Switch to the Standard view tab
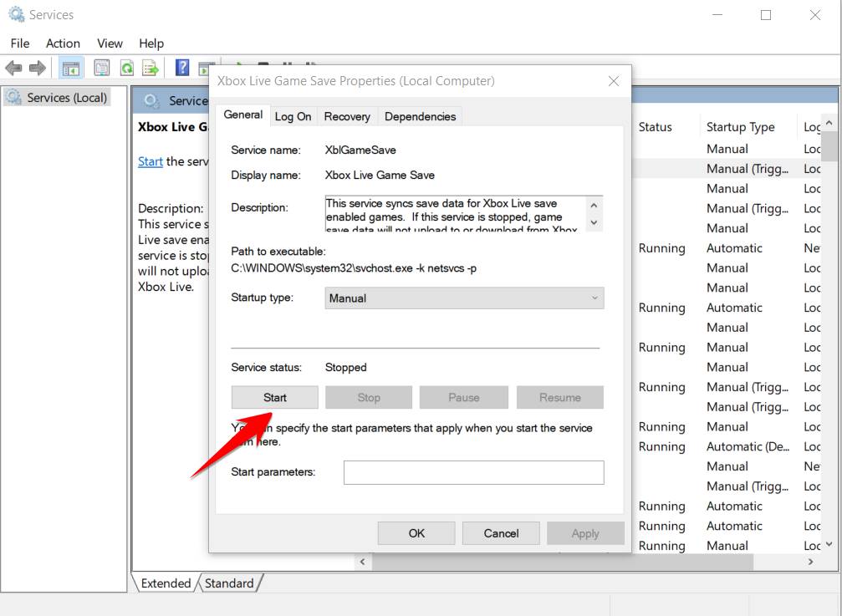This screenshot has width=842, height=616. [x=229, y=583]
